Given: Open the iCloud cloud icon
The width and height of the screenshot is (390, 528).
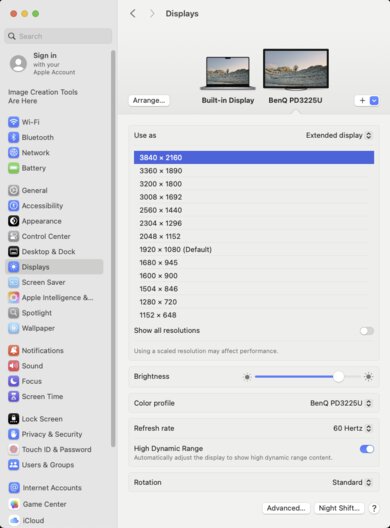Looking at the screenshot, I should coord(14,520).
